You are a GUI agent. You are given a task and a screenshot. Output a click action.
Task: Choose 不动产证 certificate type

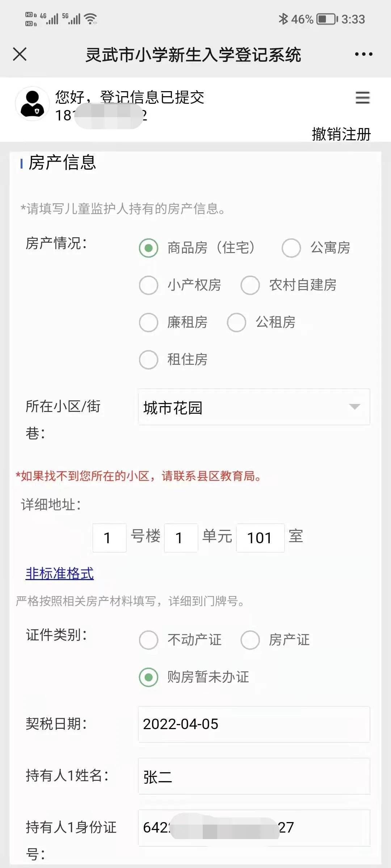(x=149, y=640)
